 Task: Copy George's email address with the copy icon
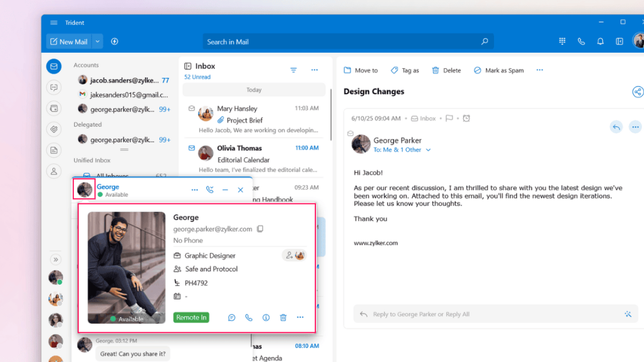pyautogui.click(x=260, y=229)
